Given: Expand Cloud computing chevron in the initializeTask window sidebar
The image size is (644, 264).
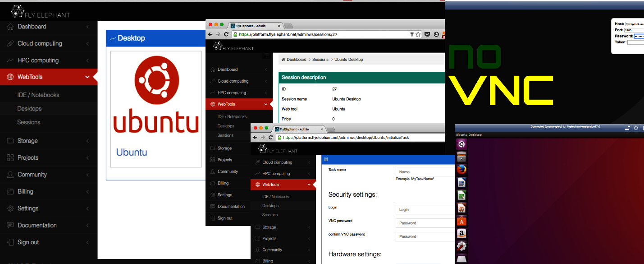Looking at the screenshot, I should (309, 162).
